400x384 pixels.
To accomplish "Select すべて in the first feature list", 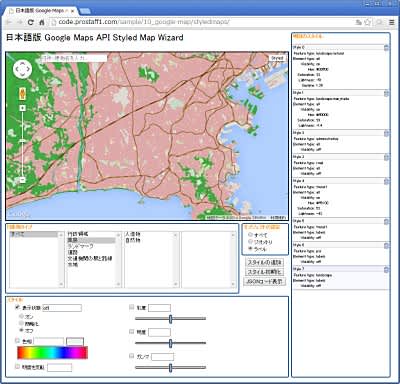I will 34,234.
